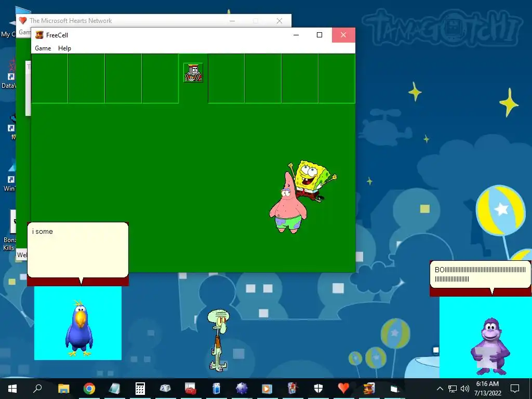Open File Explorer from taskbar
Screen dimensions: 532x399
[63, 389]
